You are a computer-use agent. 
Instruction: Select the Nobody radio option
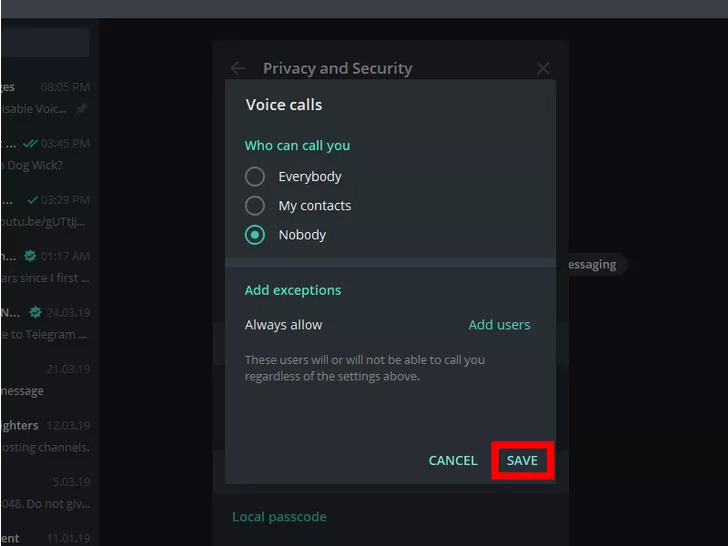point(256,235)
